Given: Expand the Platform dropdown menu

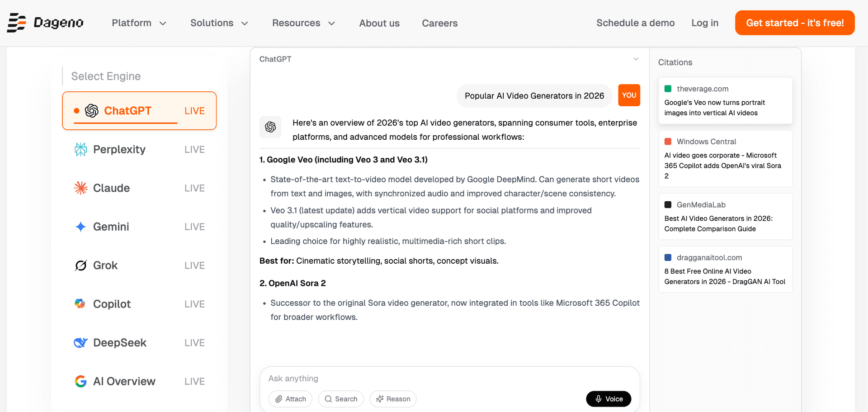Looking at the screenshot, I should coord(139,23).
